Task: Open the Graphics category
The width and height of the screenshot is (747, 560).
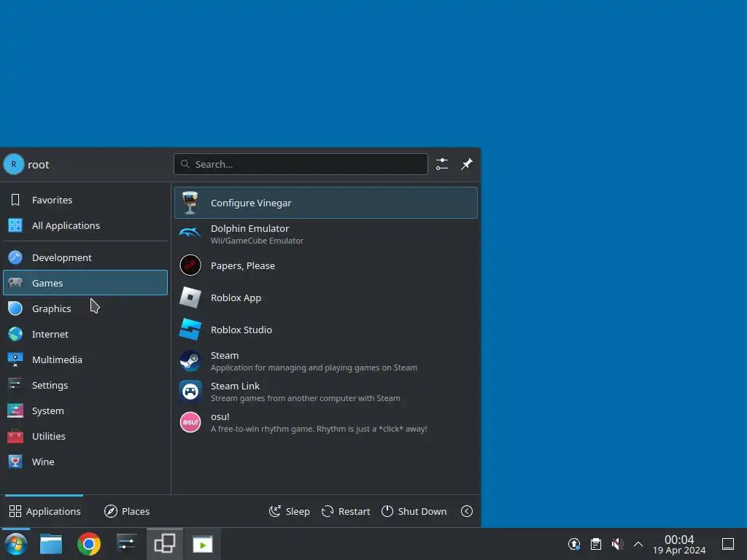Action: [85, 308]
